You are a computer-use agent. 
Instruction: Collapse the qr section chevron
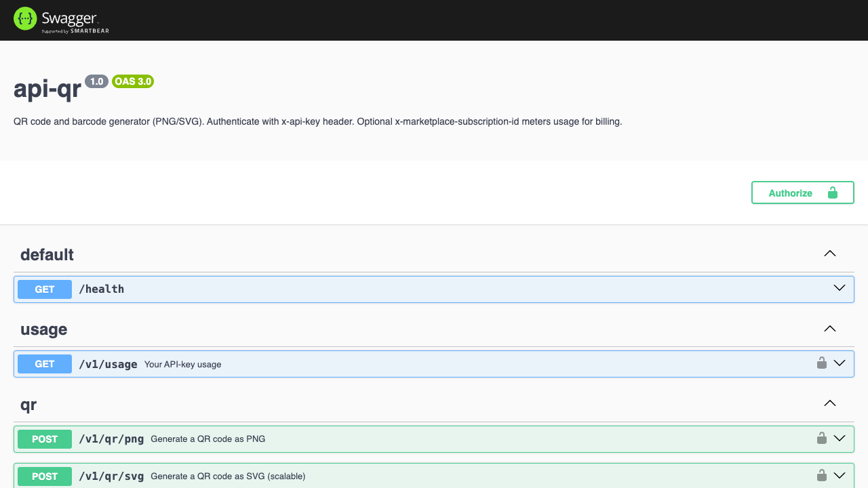tap(829, 403)
